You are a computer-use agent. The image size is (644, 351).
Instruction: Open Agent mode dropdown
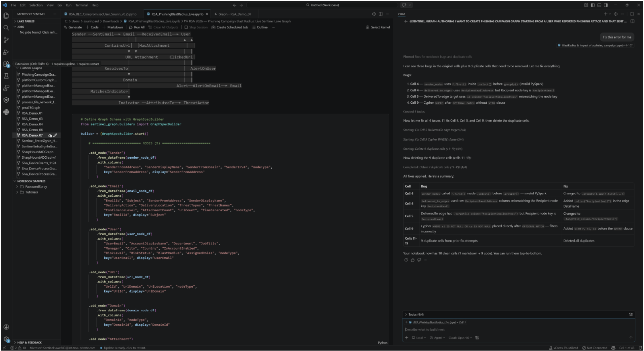pyautogui.click(x=437, y=338)
